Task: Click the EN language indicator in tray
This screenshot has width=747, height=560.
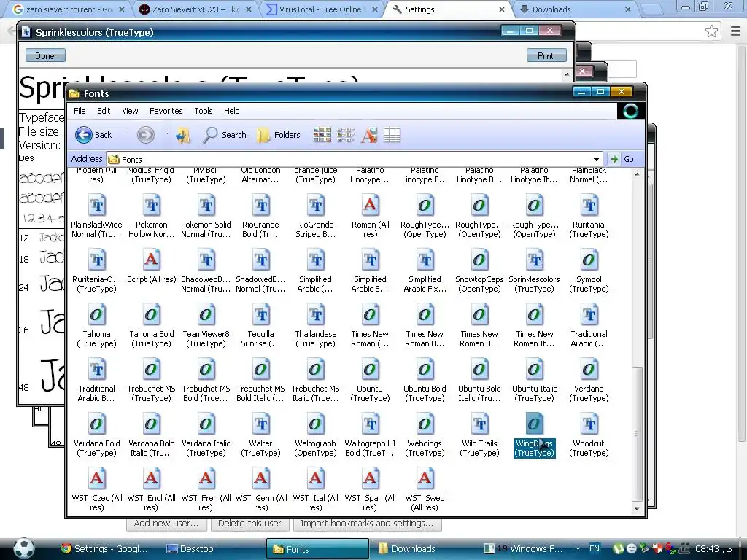Action: point(594,548)
